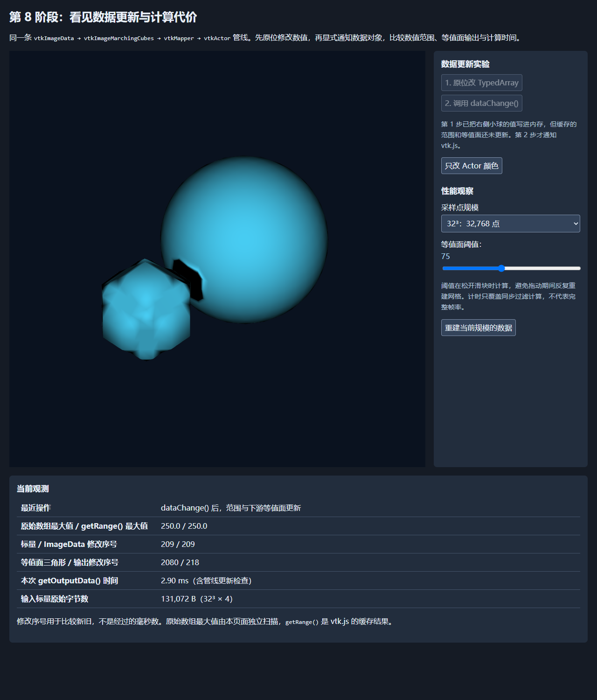Click the '采样点规模' label

coord(460,207)
